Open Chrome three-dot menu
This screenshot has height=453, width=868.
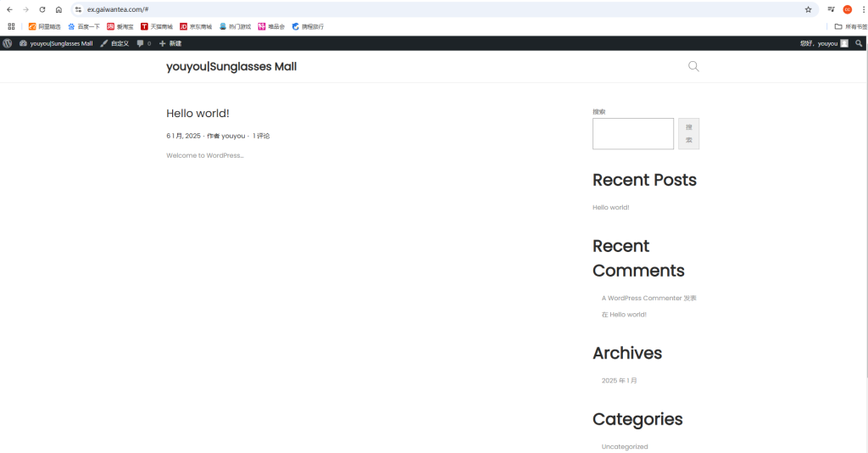point(862,9)
